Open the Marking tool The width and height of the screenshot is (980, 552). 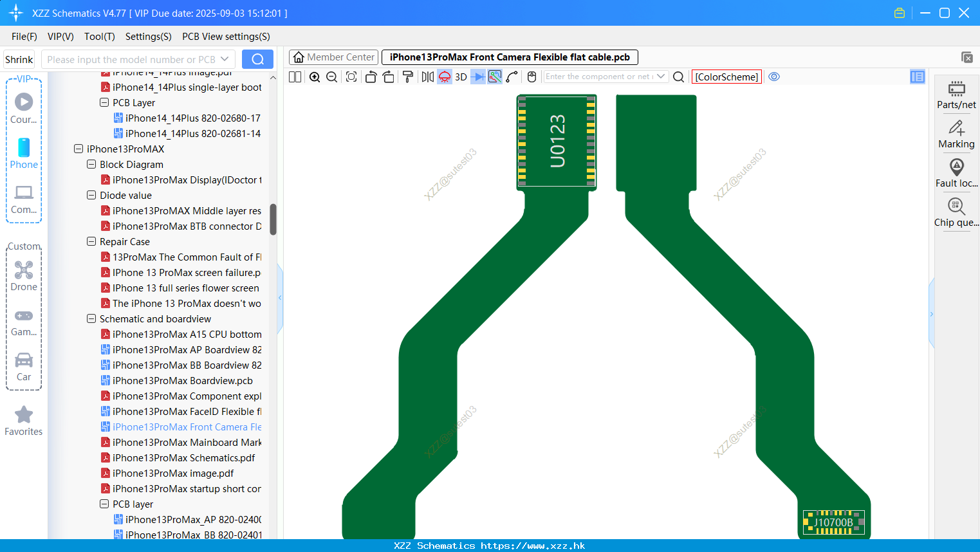[956, 134]
